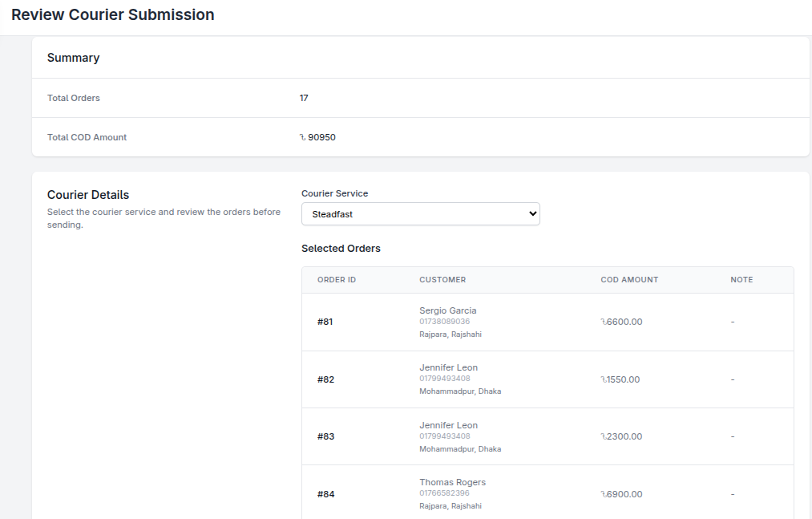The width and height of the screenshot is (812, 519).
Task: Click the Review Courier Submission page title
Action: point(113,14)
